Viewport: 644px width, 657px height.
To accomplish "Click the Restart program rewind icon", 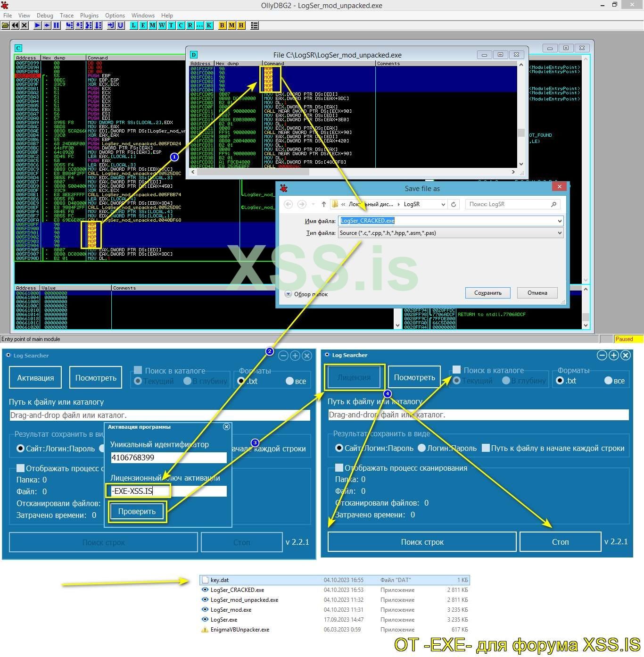I will click(15, 25).
